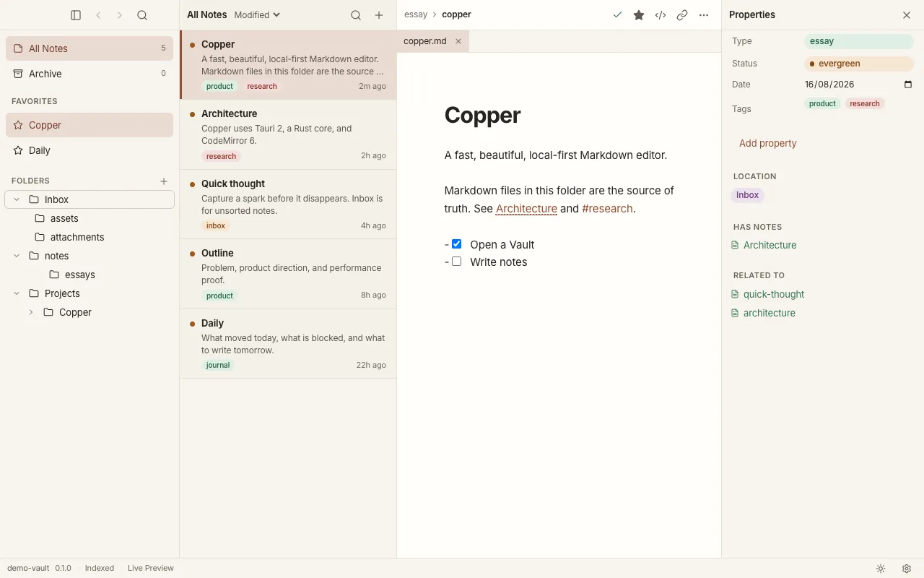Image resolution: width=924 pixels, height=578 pixels.
Task: Click the journal tag on Daily card
Action: tap(218, 366)
